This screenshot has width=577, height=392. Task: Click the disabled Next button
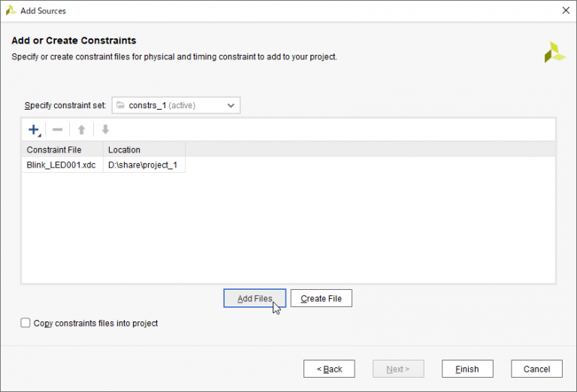(x=397, y=369)
